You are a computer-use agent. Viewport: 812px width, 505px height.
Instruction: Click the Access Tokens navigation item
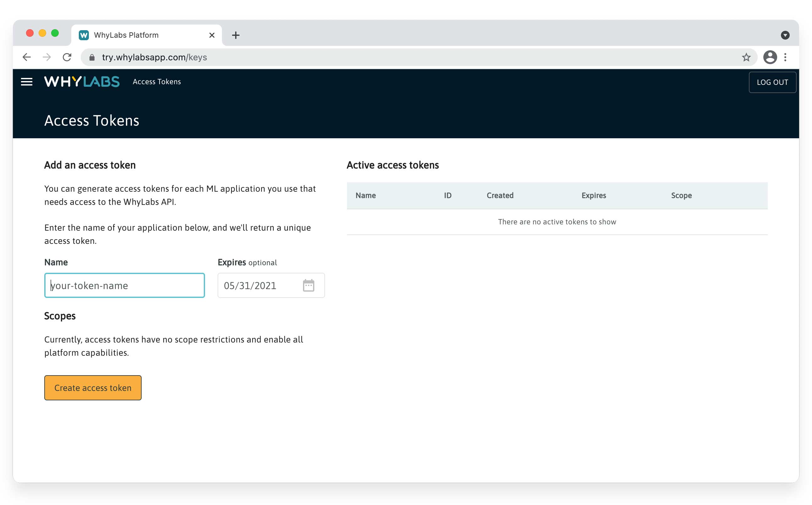(x=156, y=82)
